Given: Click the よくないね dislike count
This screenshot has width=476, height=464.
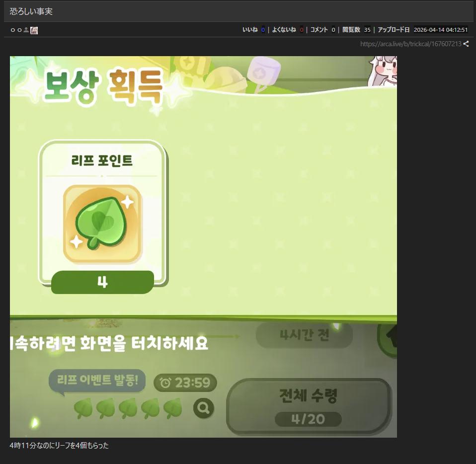Looking at the screenshot, I should (x=301, y=30).
